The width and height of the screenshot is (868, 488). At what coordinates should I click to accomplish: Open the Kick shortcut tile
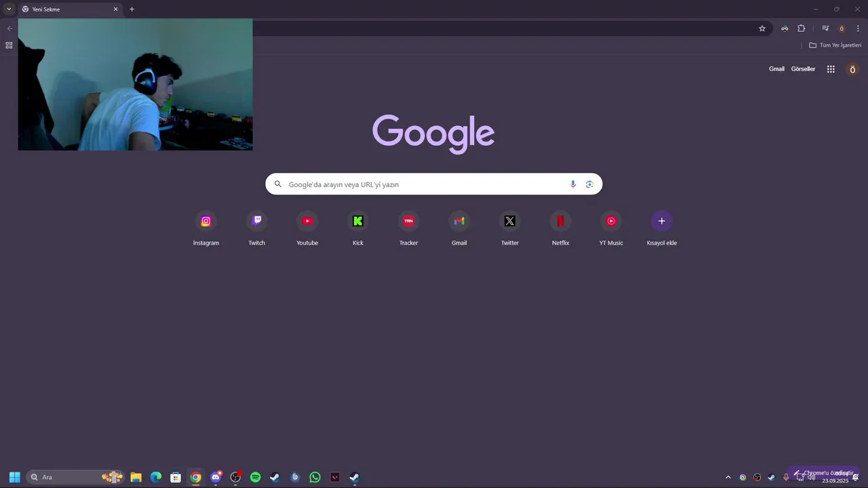pos(358,228)
